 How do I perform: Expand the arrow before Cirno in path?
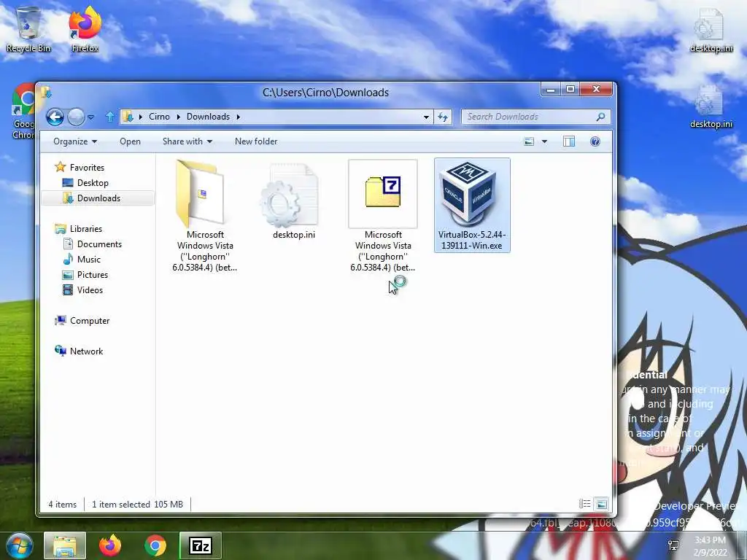[x=141, y=117]
